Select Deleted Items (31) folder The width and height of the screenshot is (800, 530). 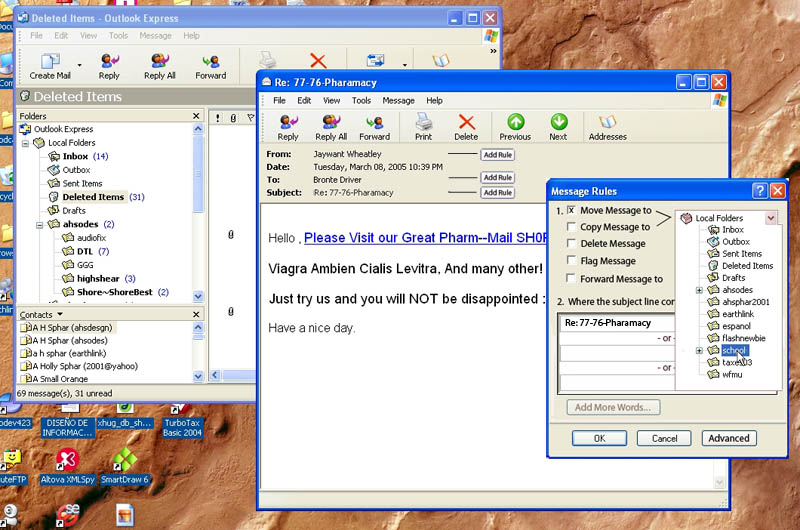pyautogui.click(x=96, y=197)
